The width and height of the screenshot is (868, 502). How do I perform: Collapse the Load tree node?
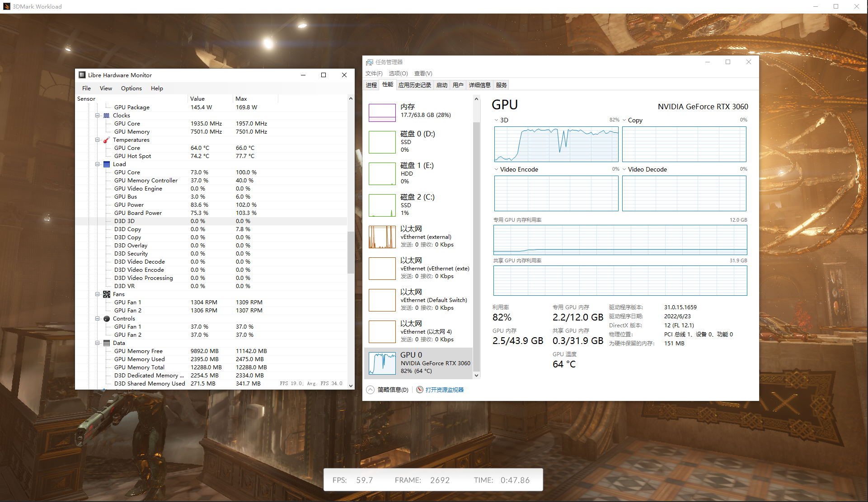click(x=97, y=164)
